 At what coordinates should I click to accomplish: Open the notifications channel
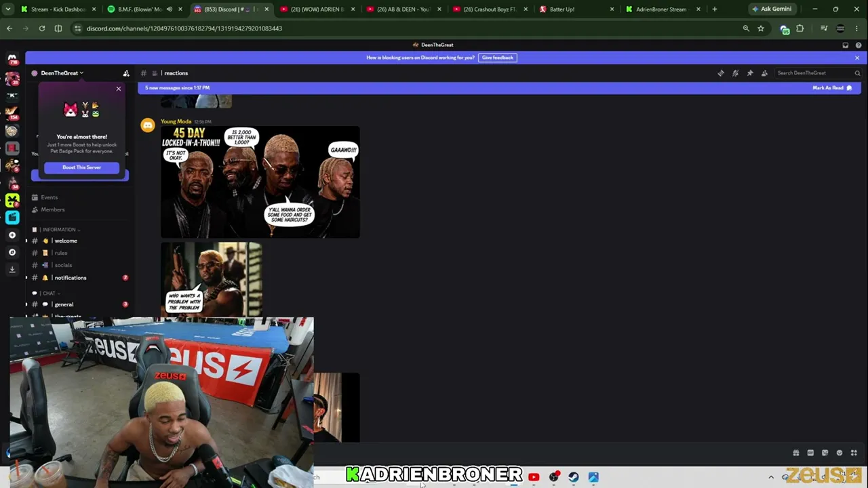click(80, 278)
